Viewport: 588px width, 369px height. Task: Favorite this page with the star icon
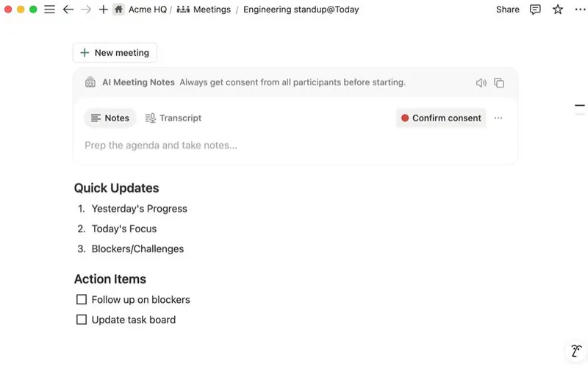click(558, 10)
